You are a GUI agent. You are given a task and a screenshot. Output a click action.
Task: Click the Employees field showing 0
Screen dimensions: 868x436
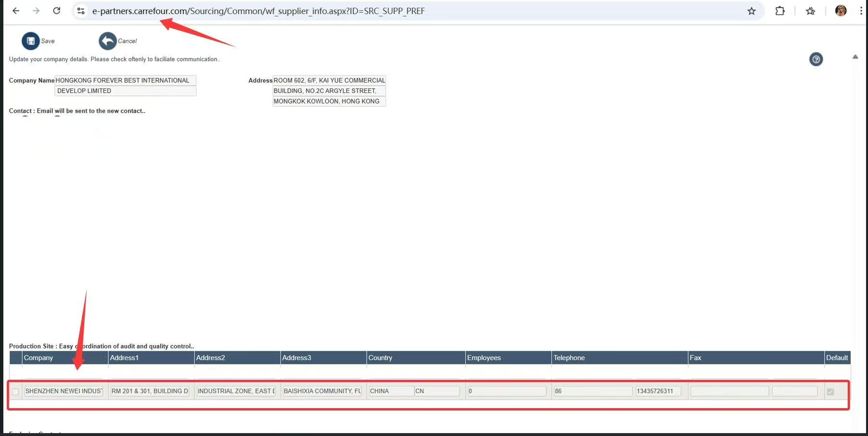[506, 391]
